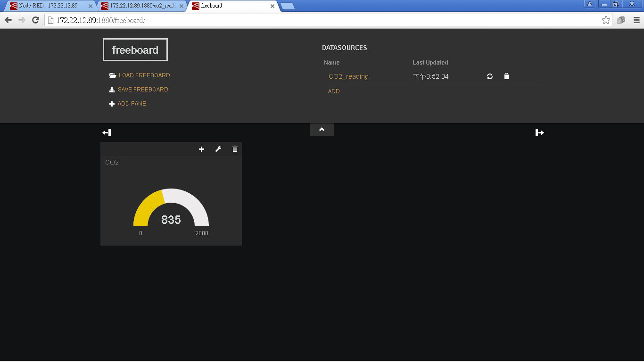
Task: Click the increase columns arrow icon
Action: tap(540, 132)
